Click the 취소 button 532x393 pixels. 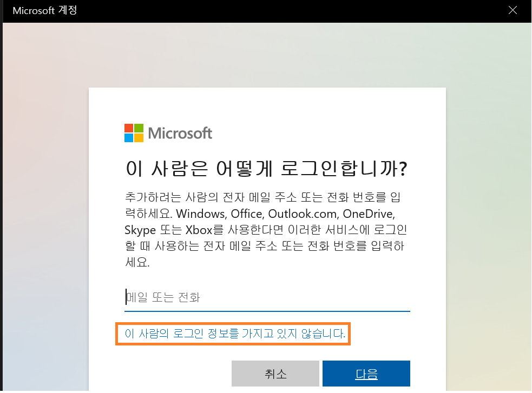point(275,374)
